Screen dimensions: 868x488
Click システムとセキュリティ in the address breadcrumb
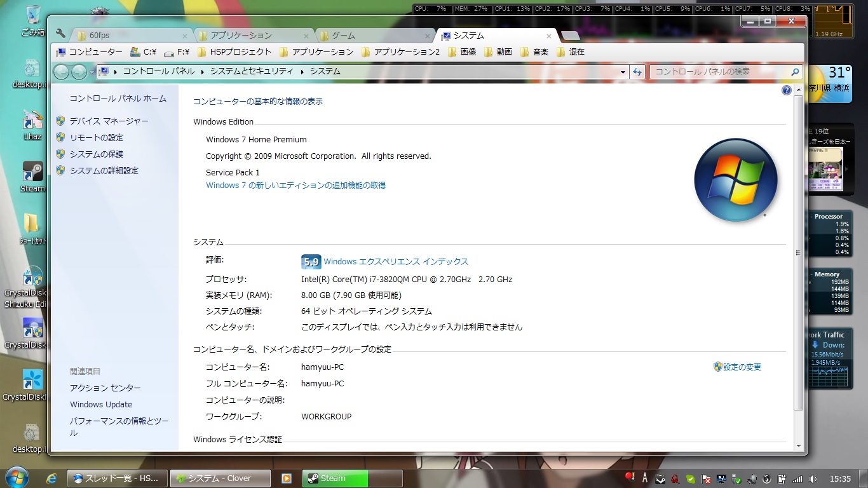252,72
